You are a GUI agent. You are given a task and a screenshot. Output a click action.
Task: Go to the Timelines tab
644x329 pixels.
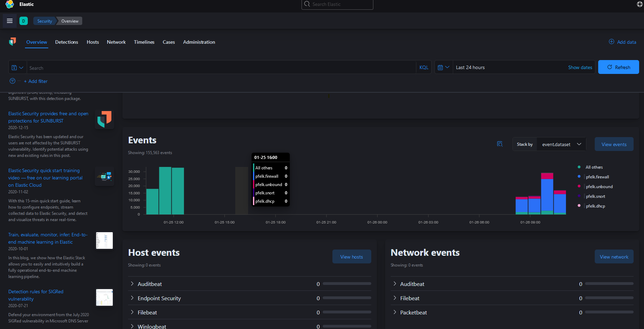pyautogui.click(x=144, y=42)
